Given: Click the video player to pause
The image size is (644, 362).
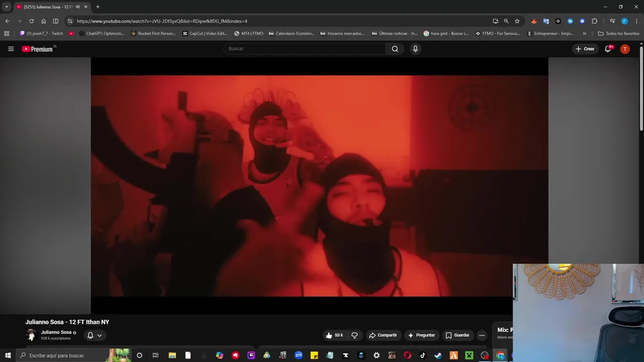Looking at the screenshot, I should coord(319,186).
